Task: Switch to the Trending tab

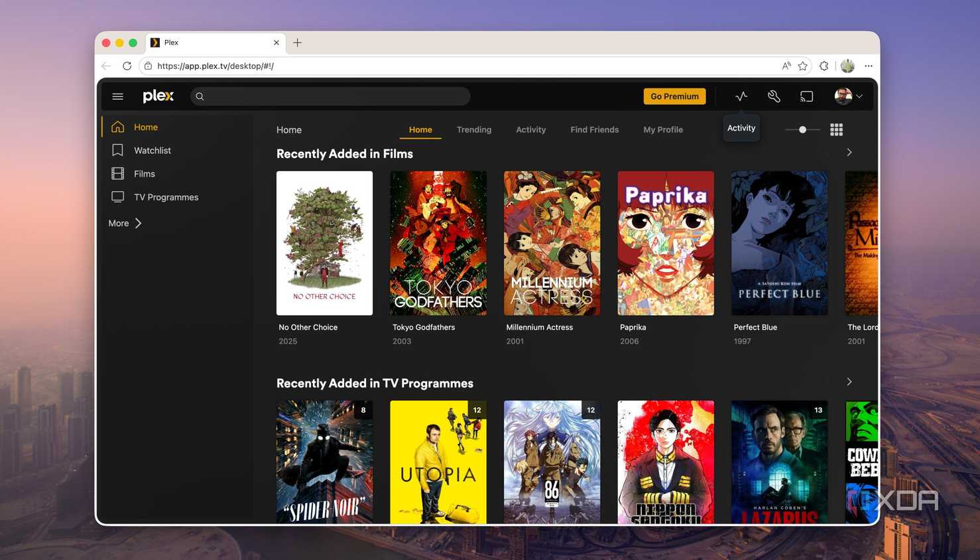Action: (474, 129)
